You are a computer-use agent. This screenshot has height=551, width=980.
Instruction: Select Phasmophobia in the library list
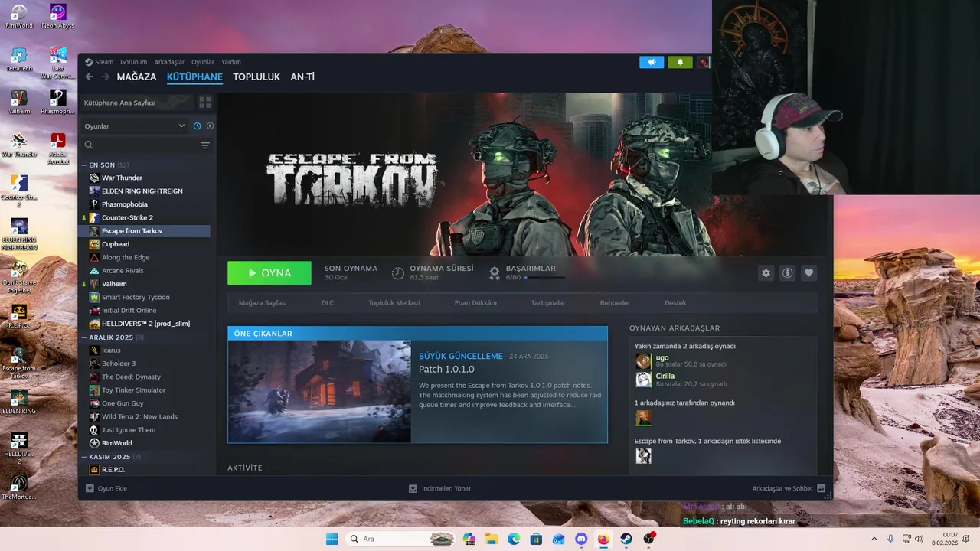(145, 204)
